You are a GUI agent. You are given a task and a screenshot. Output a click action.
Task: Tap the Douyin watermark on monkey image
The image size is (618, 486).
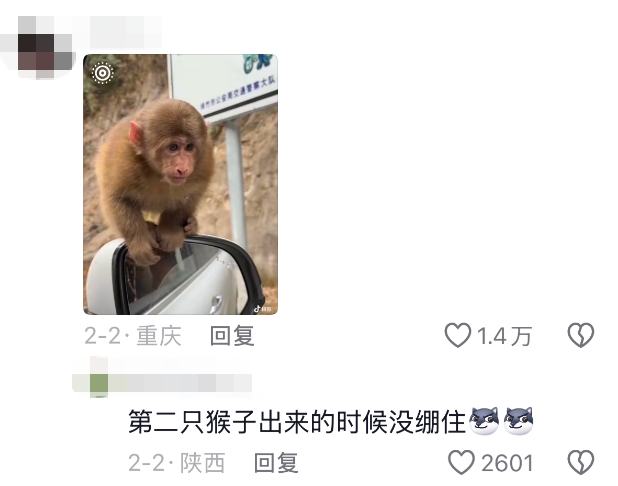[262, 309]
